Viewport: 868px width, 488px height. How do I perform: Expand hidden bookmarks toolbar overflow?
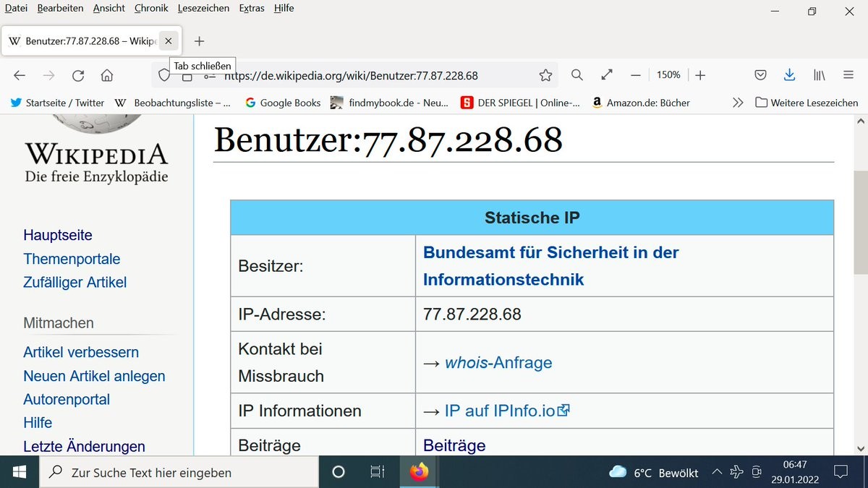[737, 103]
